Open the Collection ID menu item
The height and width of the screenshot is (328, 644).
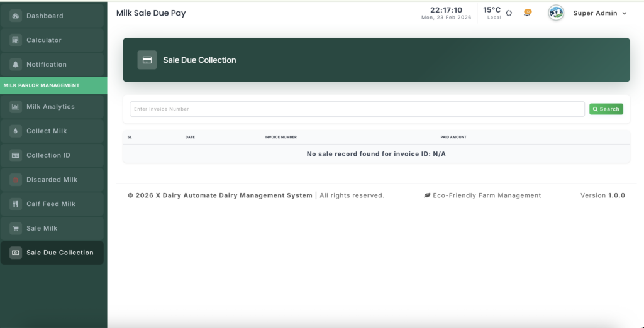coord(48,155)
